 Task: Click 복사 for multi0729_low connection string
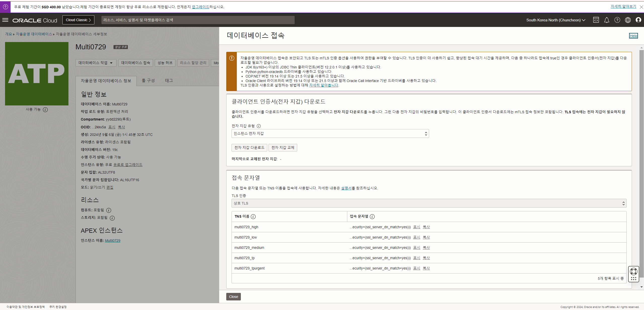click(426, 237)
